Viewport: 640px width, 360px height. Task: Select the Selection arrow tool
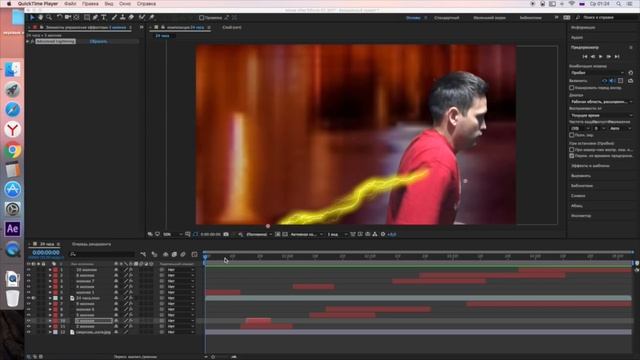(x=32, y=18)
